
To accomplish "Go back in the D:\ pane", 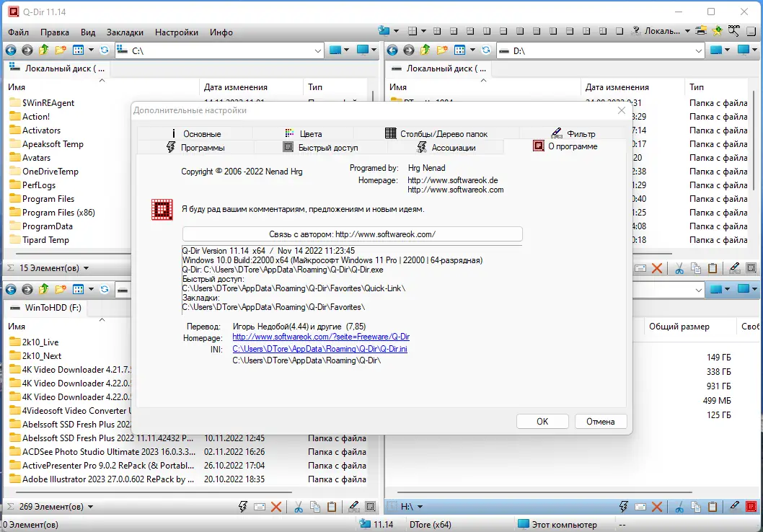I will (x=392, y=50).
